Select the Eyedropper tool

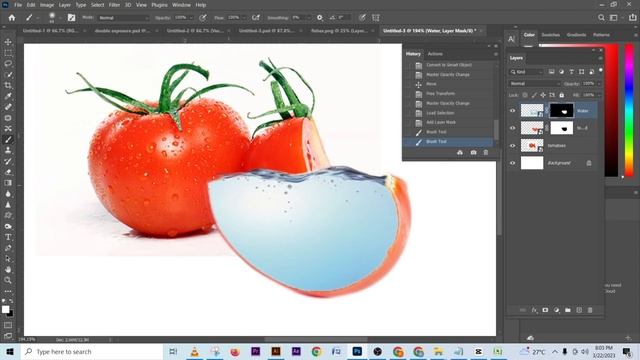tap(8, 96)
